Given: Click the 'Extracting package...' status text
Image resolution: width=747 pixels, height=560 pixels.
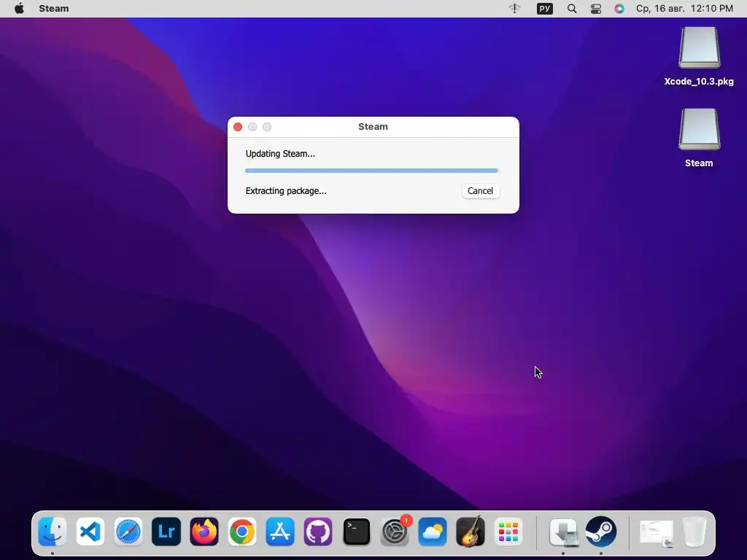Looking at the screenshot, I should 286,191.
